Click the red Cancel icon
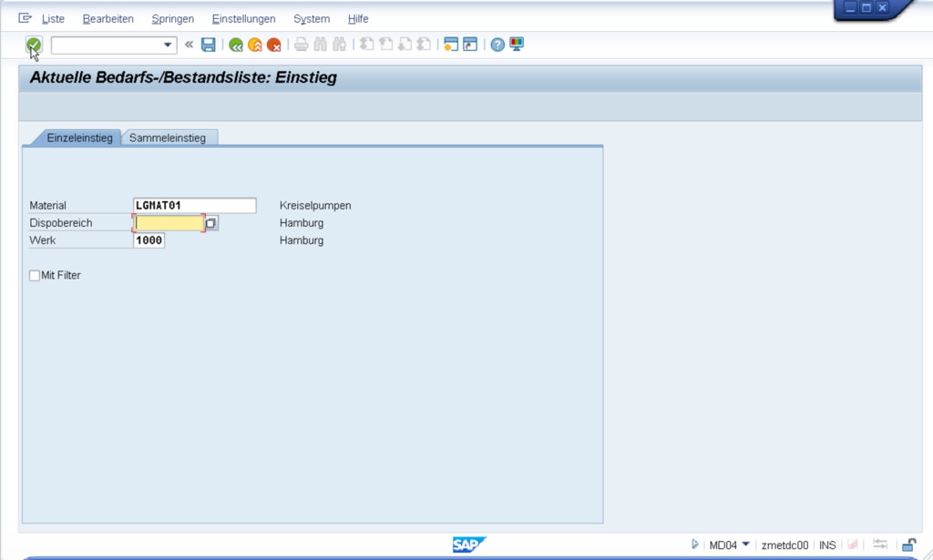This screenshot has height=560, width=933. (x=273, y=45)
